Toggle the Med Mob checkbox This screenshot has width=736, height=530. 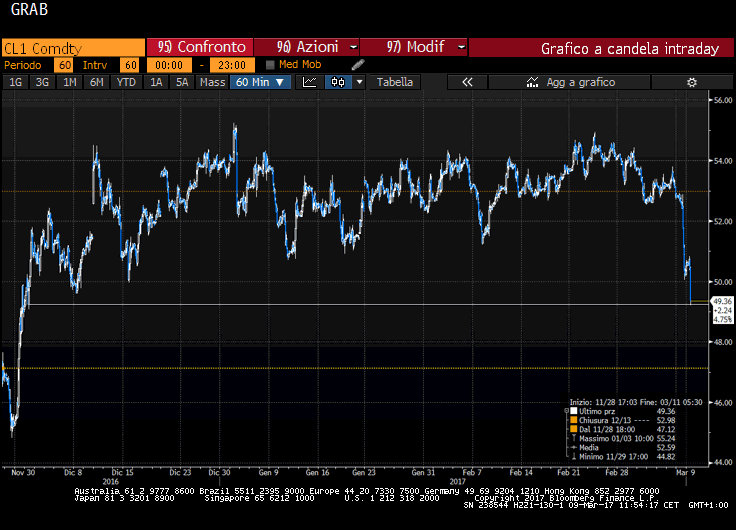tap(270, 65)
